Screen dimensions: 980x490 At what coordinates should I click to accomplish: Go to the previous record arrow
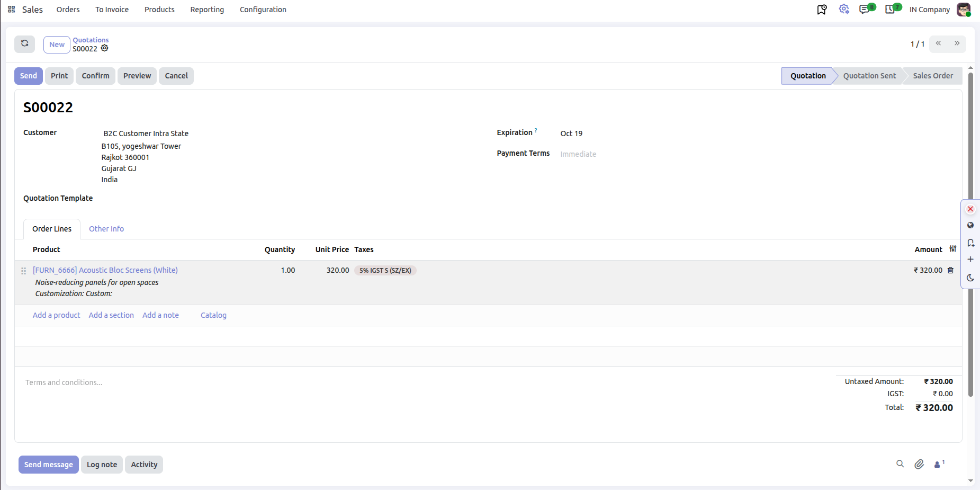tap(938, 44)
